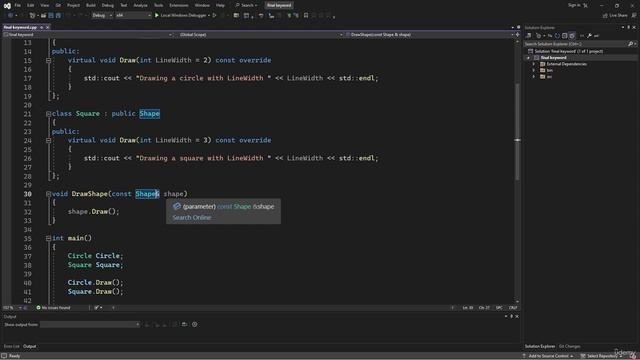Screen dimensions: 640x360
Task: Click Add to Source Control
Action: click(548, 356)
